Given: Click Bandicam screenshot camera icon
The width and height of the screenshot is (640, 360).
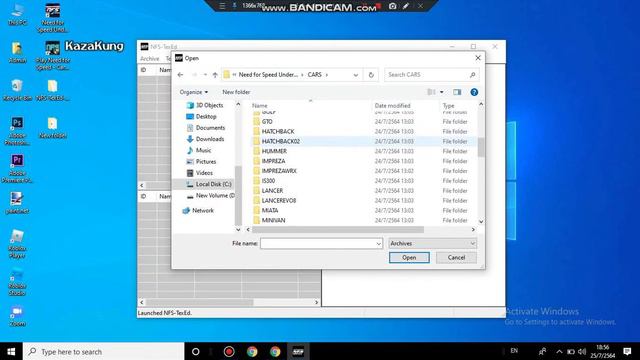Looking at the screenshot, I should tap(392, 6).
